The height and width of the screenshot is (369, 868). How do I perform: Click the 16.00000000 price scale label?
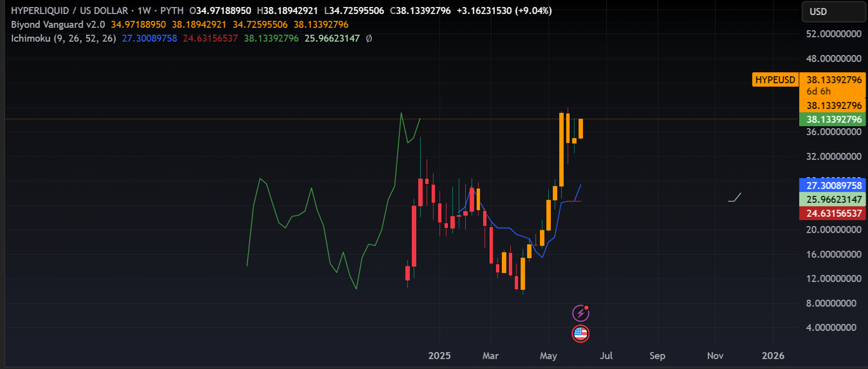pos(834,254)
